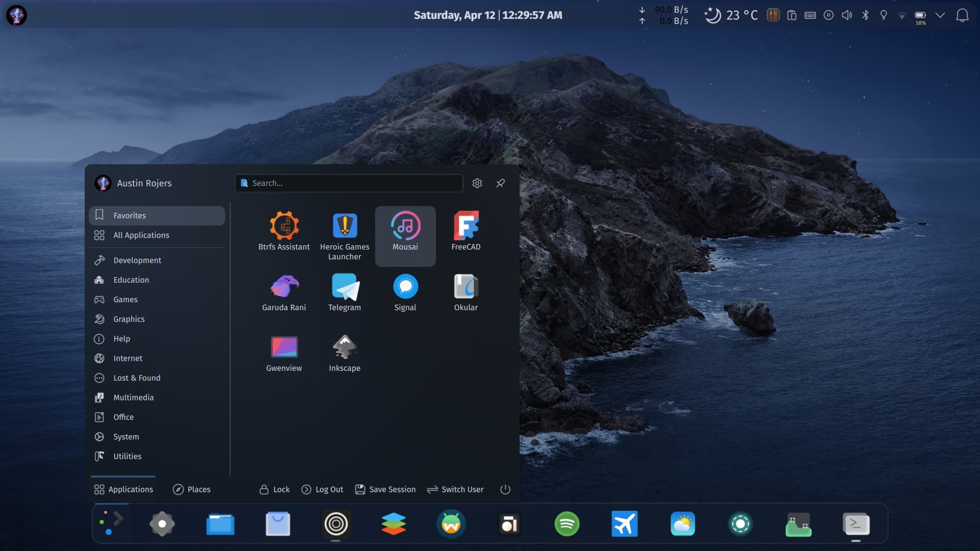Viewport: 980px width, 551px height.
Task: Switch to the Applications tab
Action: tap(124, 489)
